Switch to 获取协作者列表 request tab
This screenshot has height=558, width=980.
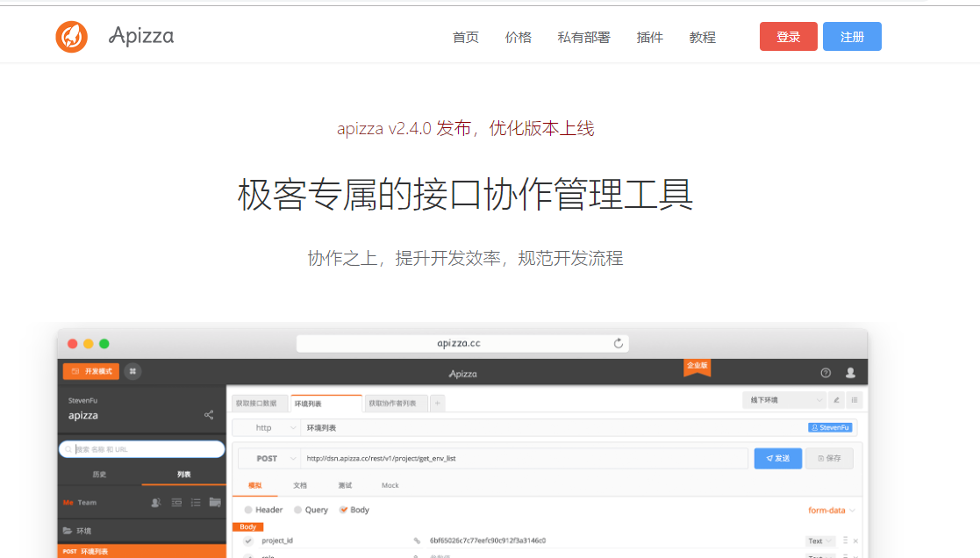396,404
